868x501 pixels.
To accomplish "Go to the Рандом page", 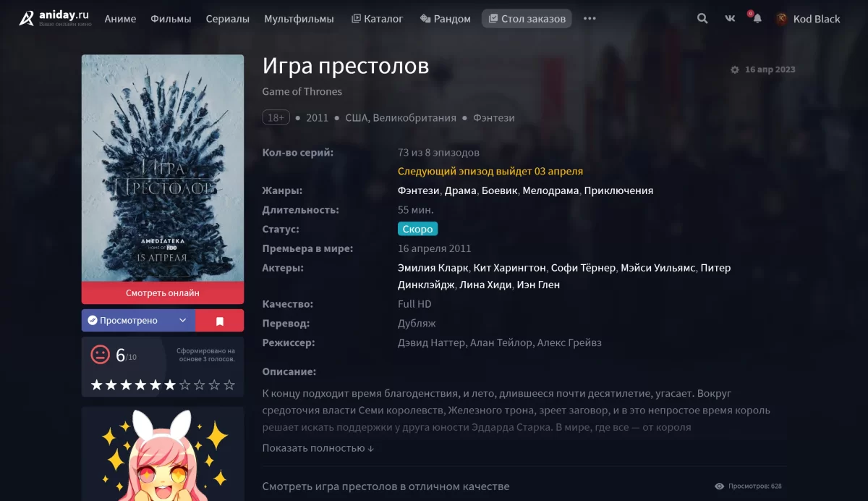I will click(446, 19).
